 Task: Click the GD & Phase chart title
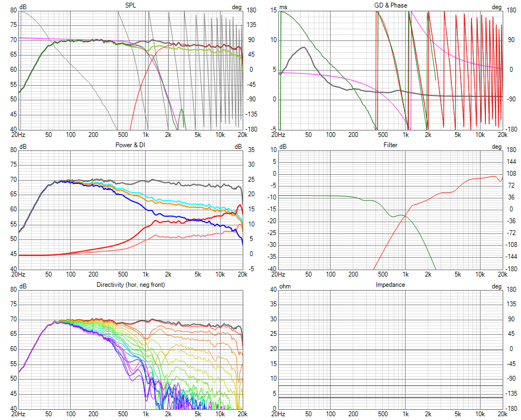click(390, 5)
